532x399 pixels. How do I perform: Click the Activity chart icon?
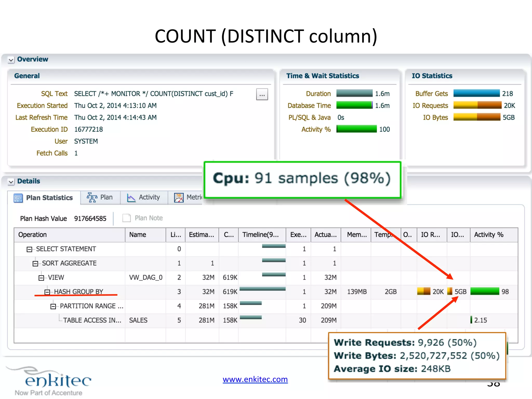pyautogui.click(x=131, y=198)
